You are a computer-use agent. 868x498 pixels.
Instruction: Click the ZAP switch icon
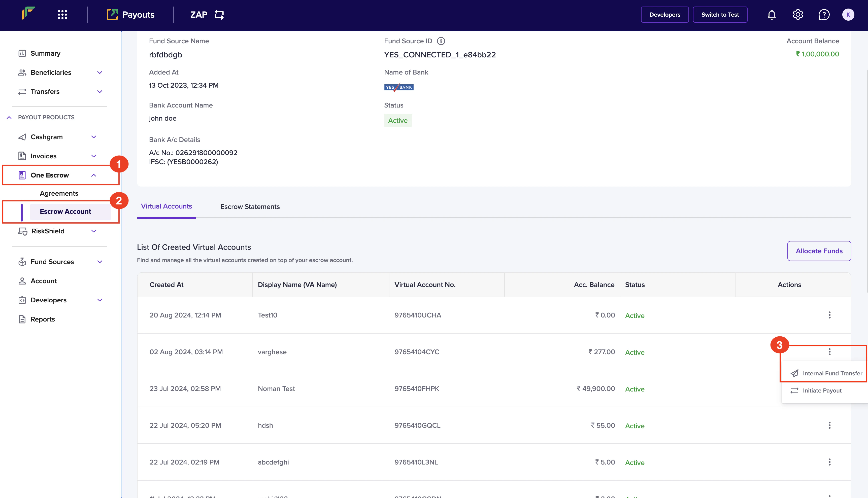tap(219, 15)
